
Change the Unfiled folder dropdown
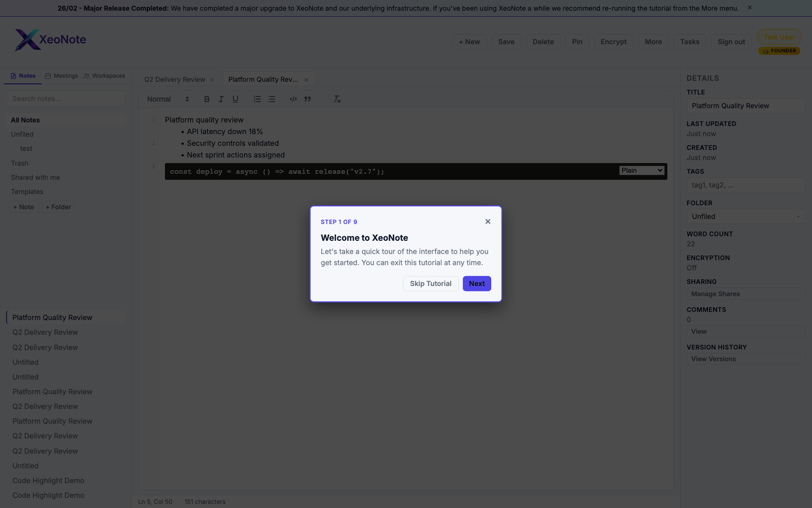click(746, 216)
